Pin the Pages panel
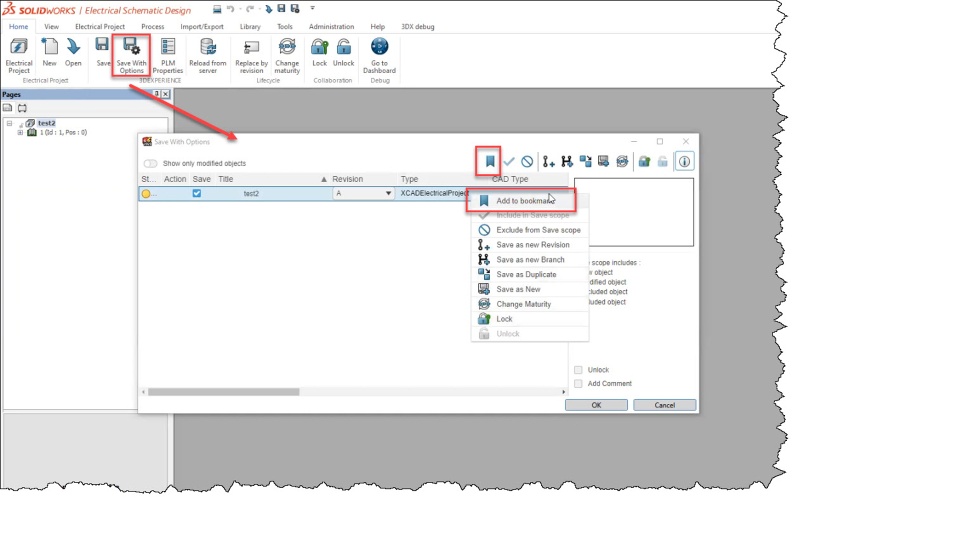Screen dimensions: 960x540 [156, 94]
